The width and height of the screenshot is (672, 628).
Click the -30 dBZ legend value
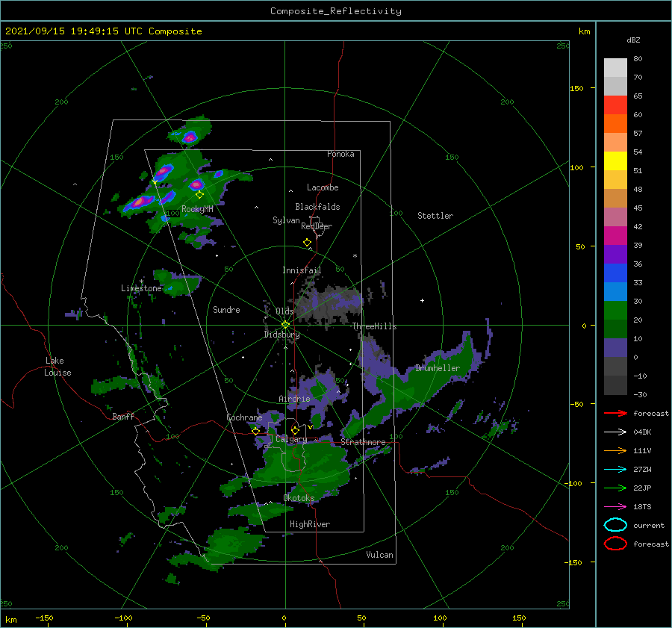(x=640, y=394)
